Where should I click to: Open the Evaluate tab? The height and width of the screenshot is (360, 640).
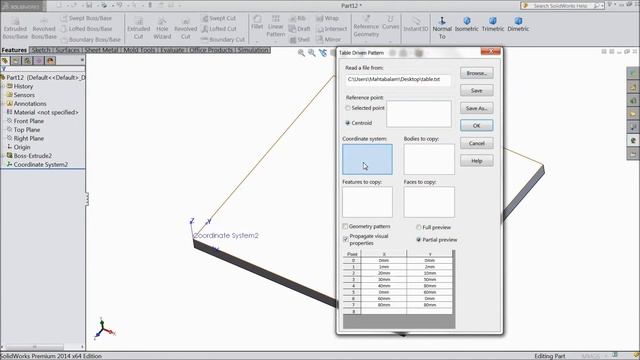point(172,50)
